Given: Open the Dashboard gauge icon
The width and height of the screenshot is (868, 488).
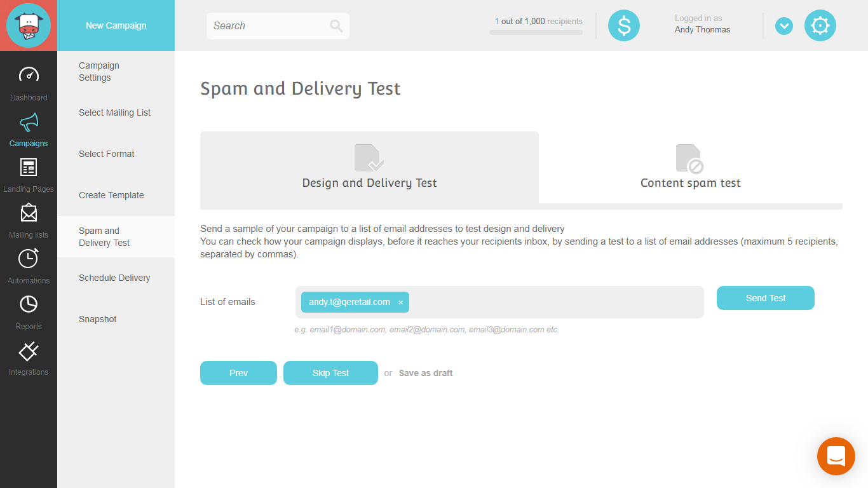Looking at the screenshot, I should 29,75.
